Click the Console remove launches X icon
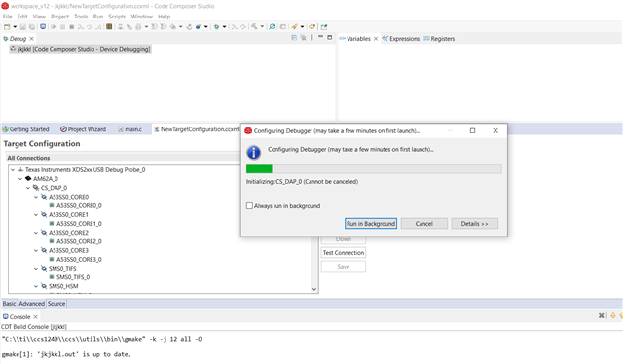This screenshot has height=364, width=623. pyautogui.click(x=602, y=316)
